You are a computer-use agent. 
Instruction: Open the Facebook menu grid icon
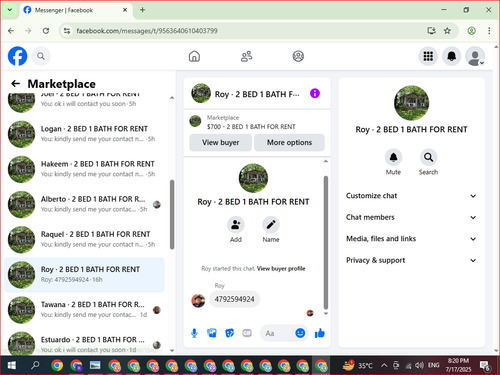tap(428, 56)
